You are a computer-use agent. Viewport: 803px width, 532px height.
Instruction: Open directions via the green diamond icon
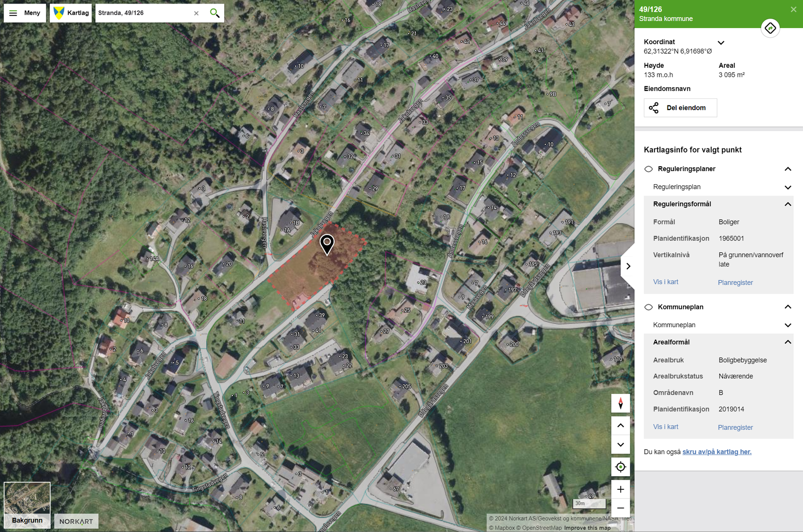(770, 28)
